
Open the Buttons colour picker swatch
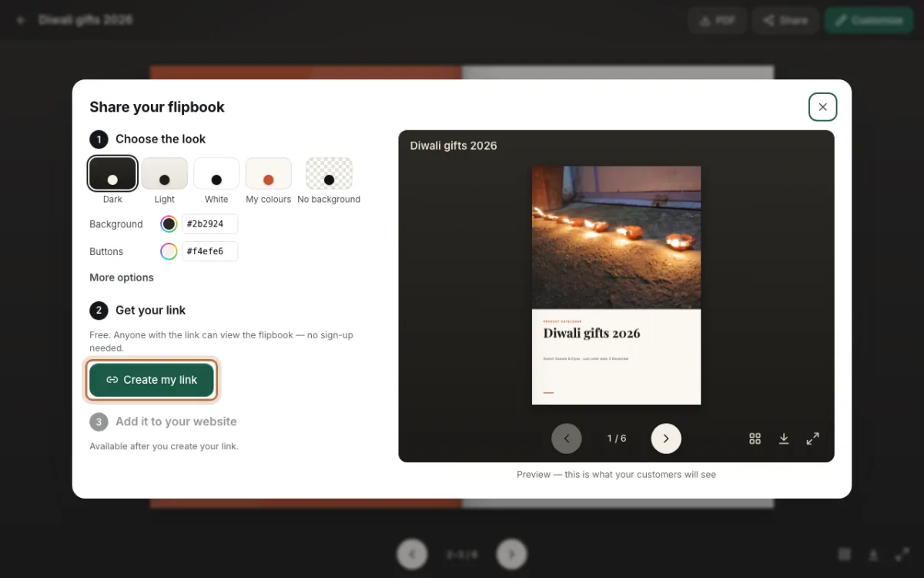tap(169, 251)
